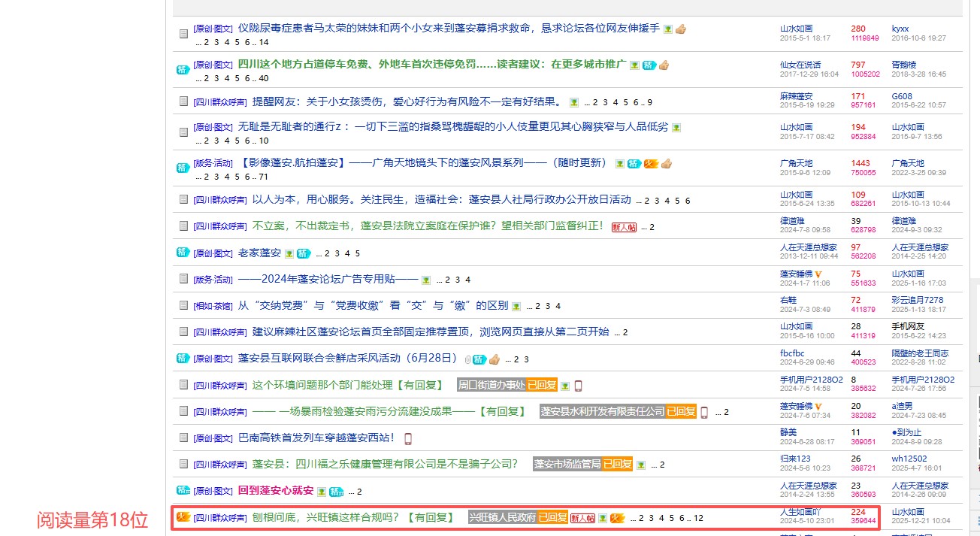
Task: Click the 新人帖 badge on the 不立案，不出裁定书 thread
Action: [x=624, y=227]
